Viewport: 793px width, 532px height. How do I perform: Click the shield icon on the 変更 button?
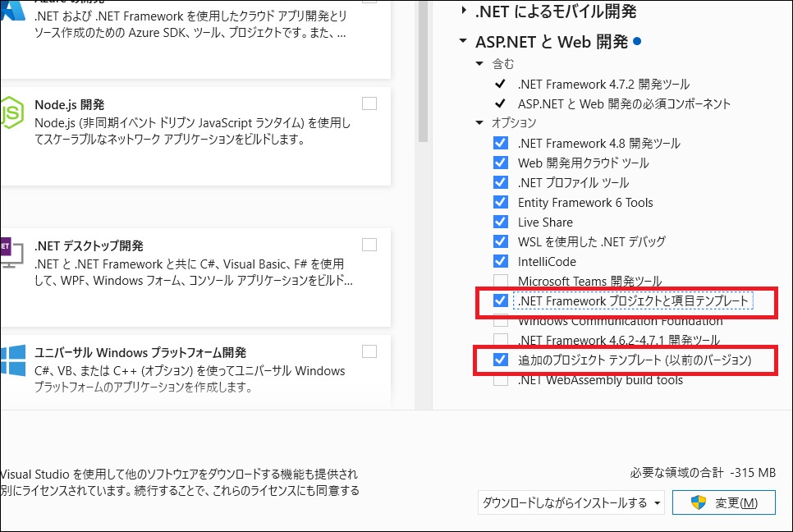(x=699, y=502)
